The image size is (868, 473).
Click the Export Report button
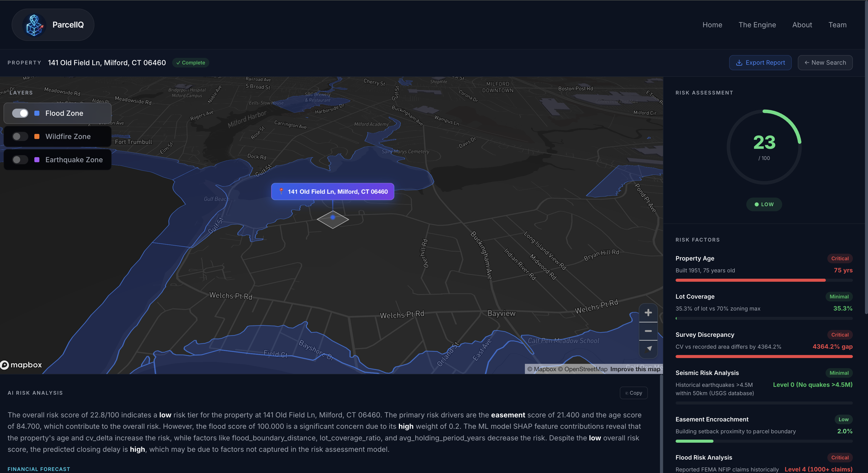[760, 63]
